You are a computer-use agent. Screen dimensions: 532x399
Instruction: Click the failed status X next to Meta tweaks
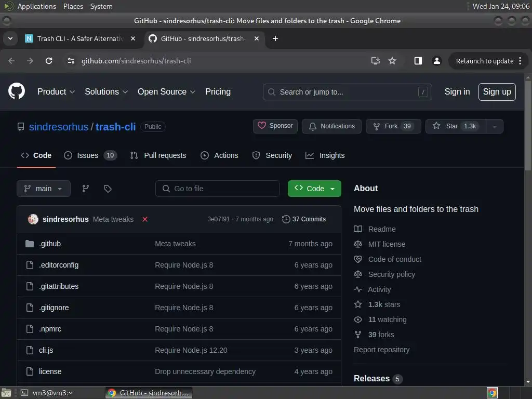tap(145, 219)
